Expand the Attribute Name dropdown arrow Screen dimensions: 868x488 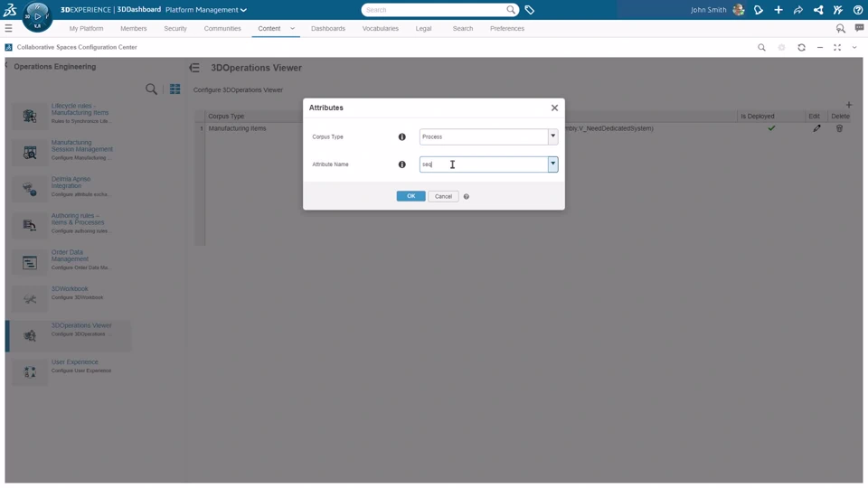552,164
